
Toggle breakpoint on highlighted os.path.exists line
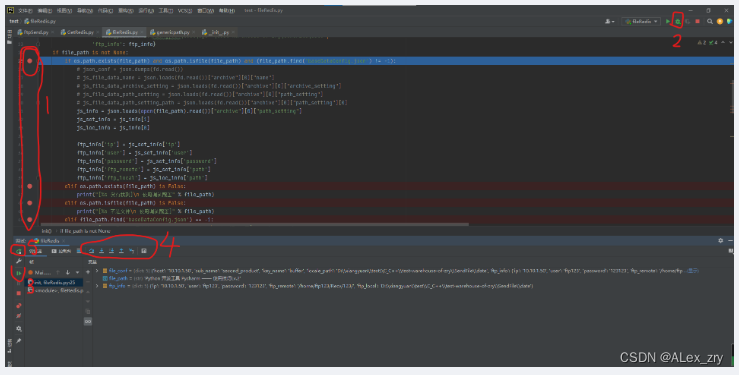(30, 61)
